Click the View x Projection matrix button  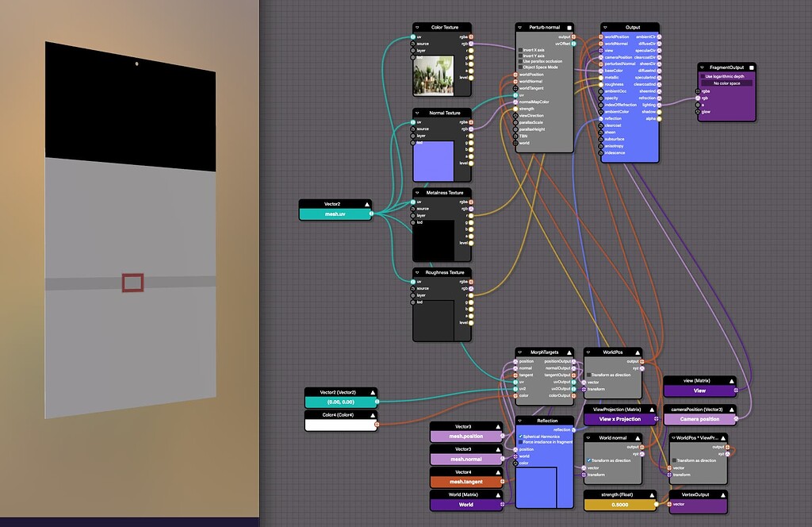[620, 419]
